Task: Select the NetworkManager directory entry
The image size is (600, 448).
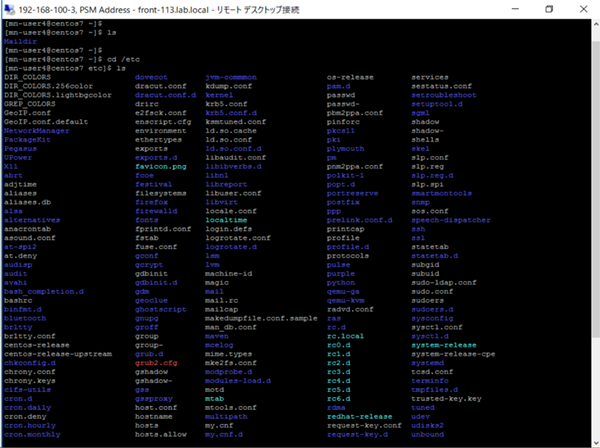Action: (x=37, y=131)
